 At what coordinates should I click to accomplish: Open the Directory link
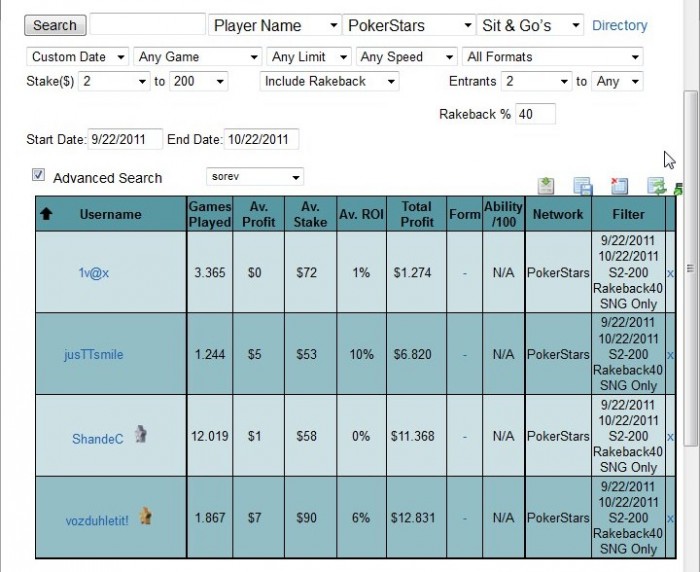[619, 25]
